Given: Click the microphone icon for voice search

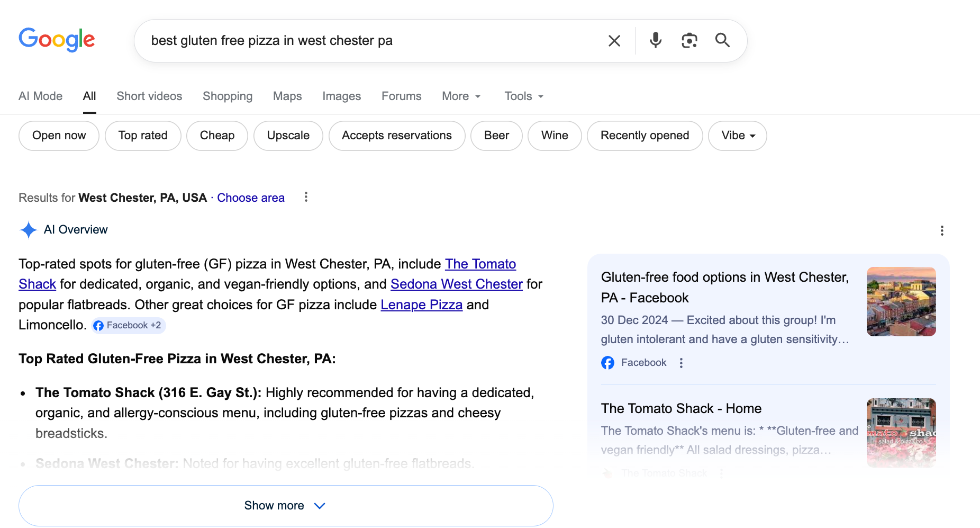Looking at the screenshot, I should click(x=655, y=40).
